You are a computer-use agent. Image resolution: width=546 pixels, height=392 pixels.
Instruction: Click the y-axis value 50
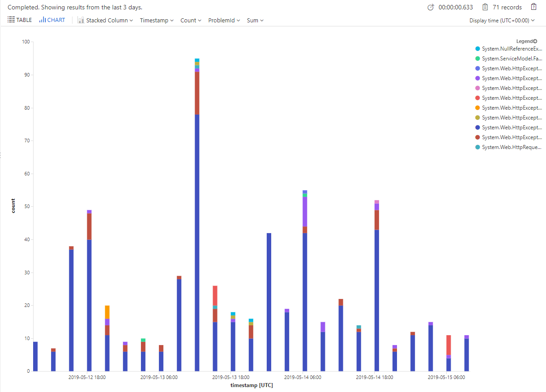coord(27,207)
